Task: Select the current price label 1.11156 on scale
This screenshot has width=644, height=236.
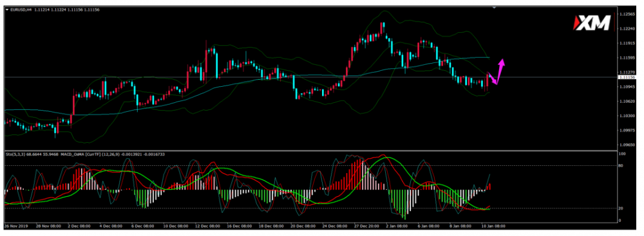Action: (627, 77)
